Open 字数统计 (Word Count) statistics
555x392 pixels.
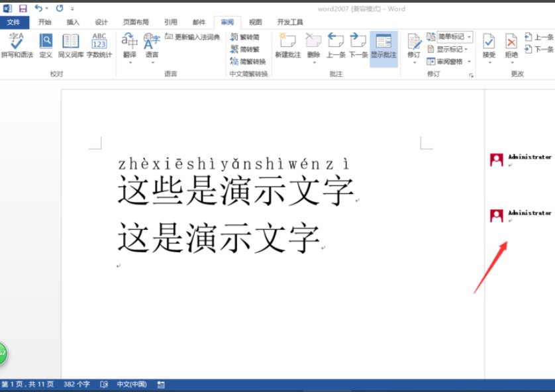[99, 46]
